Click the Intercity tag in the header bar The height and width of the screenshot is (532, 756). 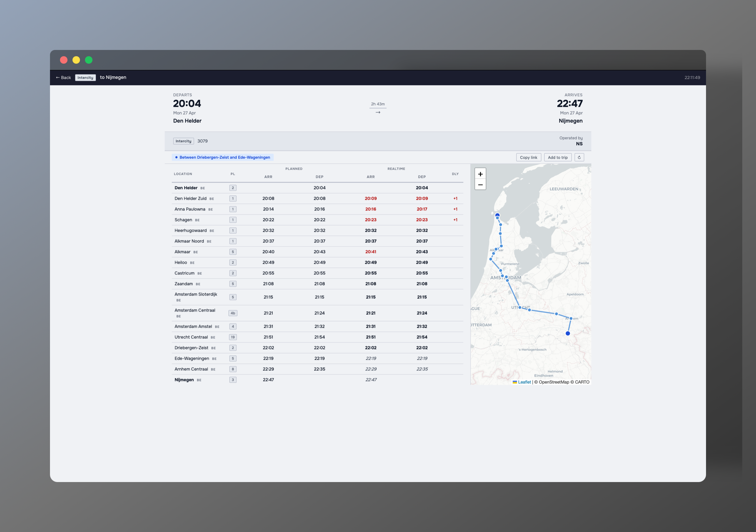85,78
